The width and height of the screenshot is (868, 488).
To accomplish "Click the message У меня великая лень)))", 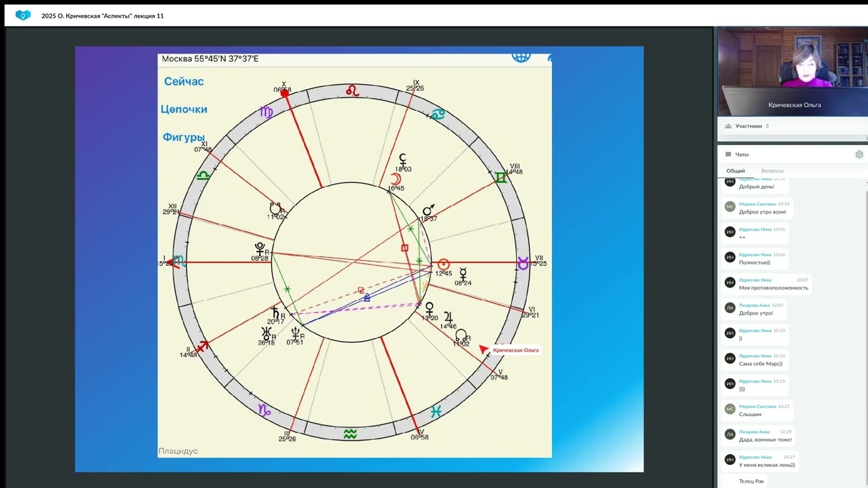I will (x=767, y=465).
